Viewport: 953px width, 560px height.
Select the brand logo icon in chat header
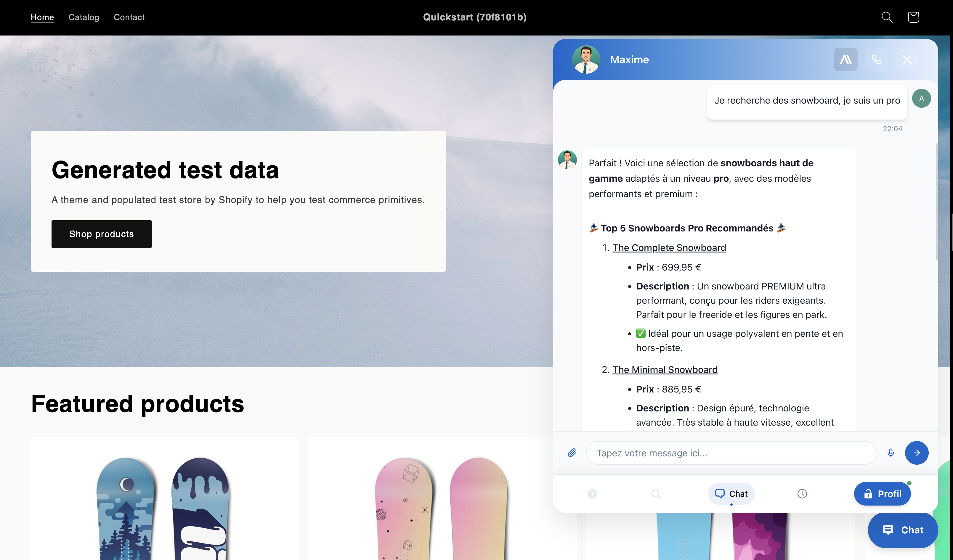click(x=846, y=59)
